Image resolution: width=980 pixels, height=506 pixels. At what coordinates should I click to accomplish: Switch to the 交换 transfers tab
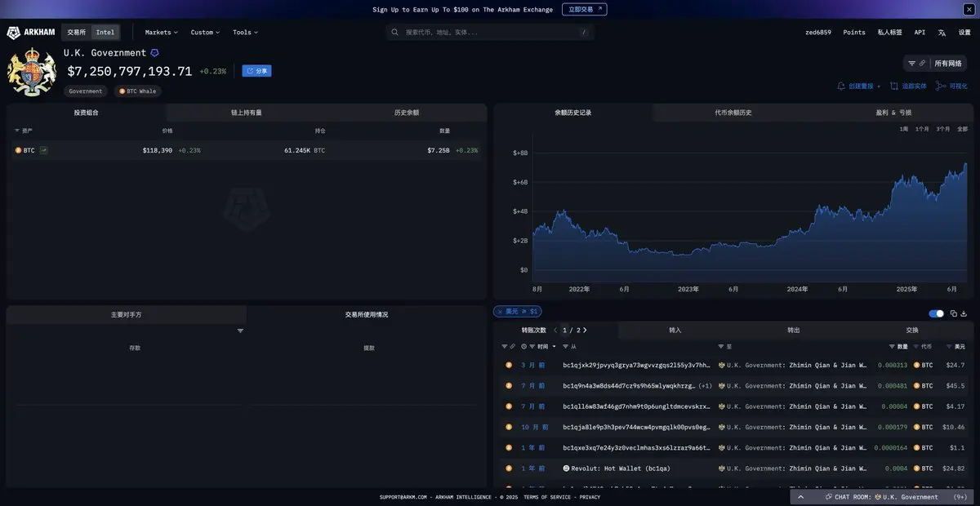click(x=912, y=331)
